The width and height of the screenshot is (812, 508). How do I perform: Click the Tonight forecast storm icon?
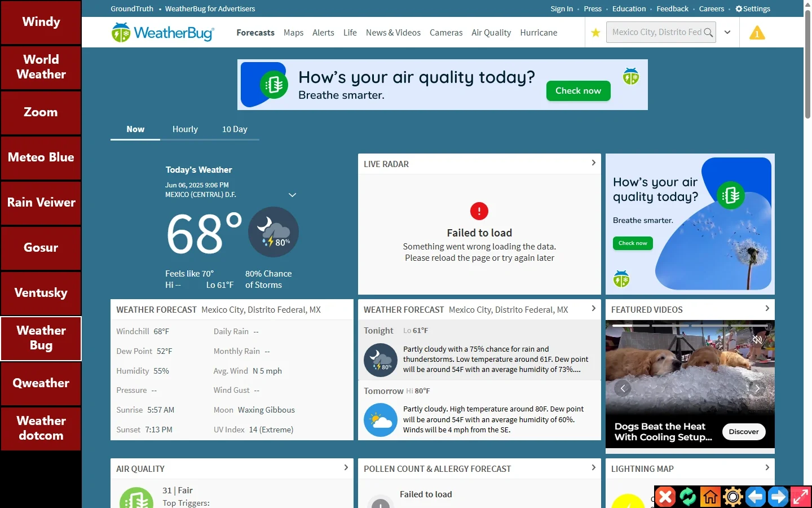click(x=381, y=360)
